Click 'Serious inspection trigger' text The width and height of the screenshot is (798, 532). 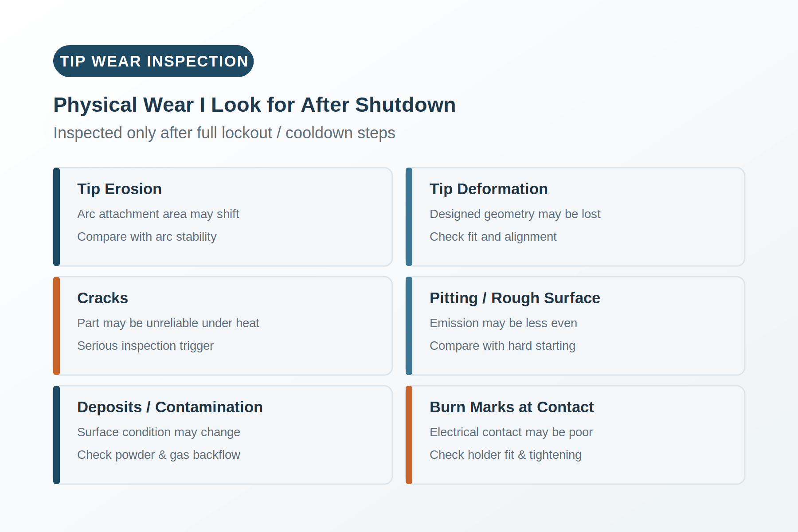pos(145,346)
